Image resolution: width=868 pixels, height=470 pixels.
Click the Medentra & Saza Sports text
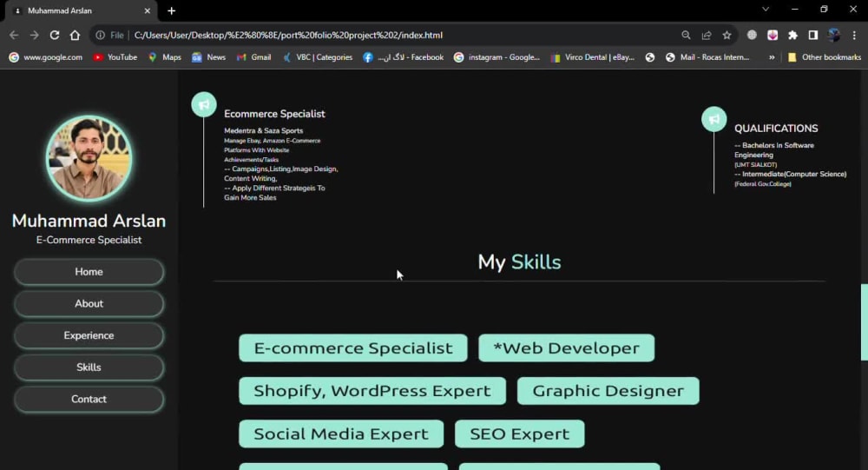click(x=264, y=131)
